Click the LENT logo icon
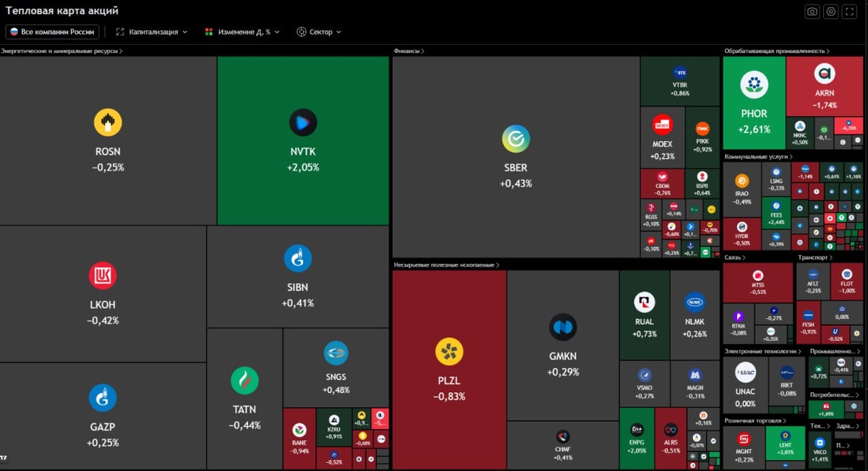Viewport: 868px width, 471px height. click(785, 436)
